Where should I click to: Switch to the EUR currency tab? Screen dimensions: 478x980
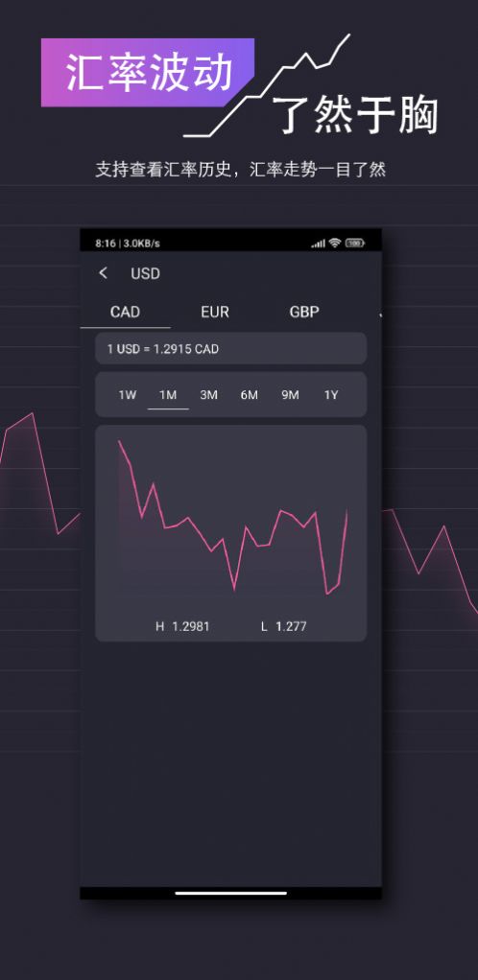pyautogui.click(x=215, y=312)
